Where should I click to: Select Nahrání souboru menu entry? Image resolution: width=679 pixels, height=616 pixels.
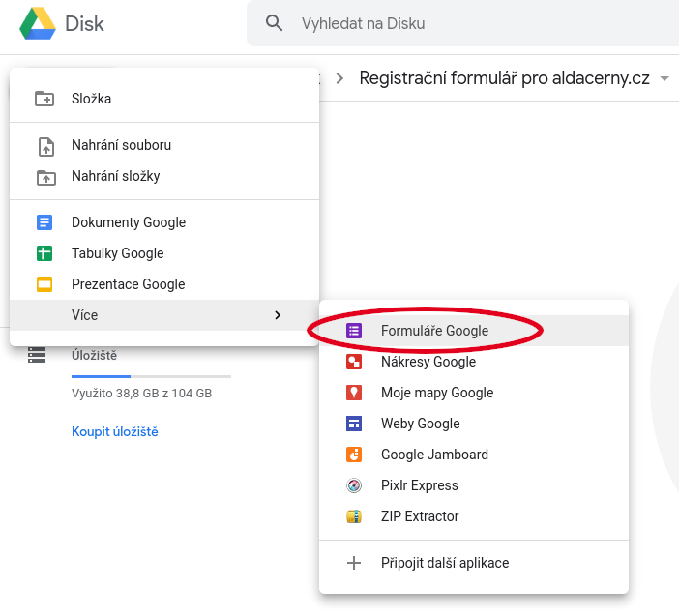[x=164, y=145]
